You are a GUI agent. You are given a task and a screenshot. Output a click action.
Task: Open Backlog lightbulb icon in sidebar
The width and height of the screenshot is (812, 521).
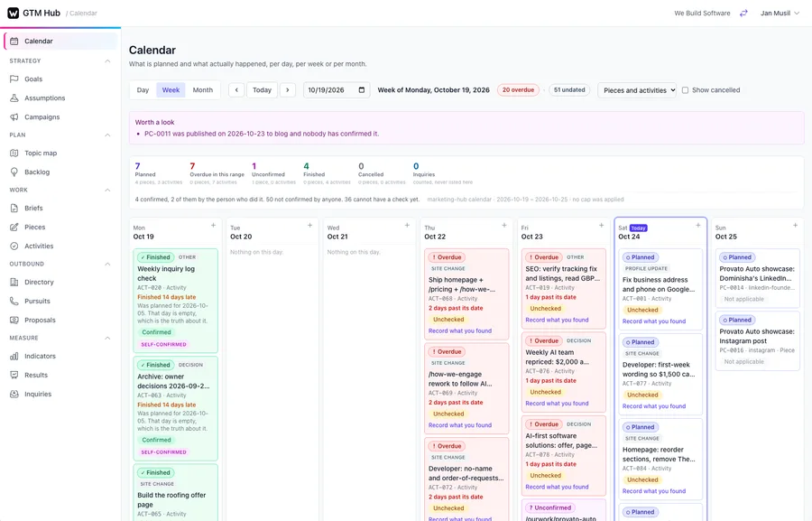tap(14, 172)
